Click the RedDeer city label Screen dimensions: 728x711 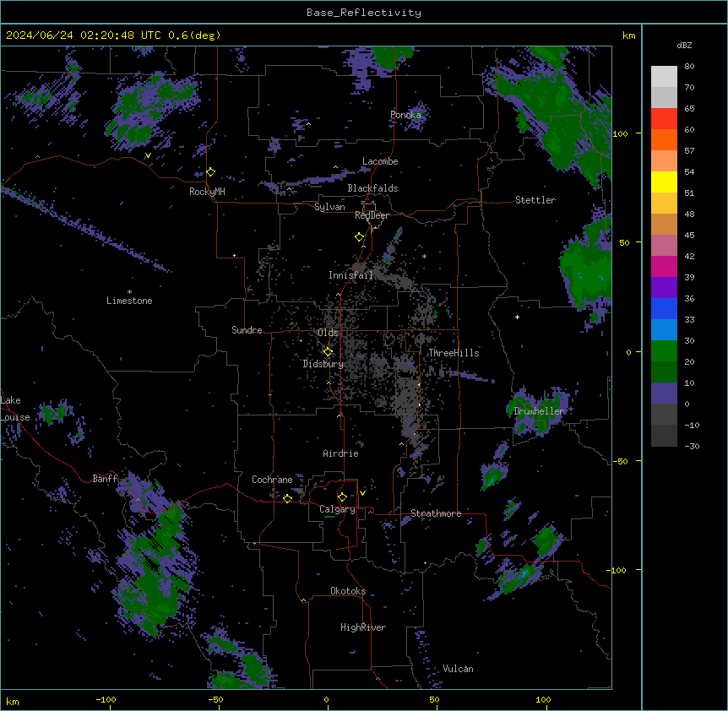pyautogui.click(x=372, y=215)
